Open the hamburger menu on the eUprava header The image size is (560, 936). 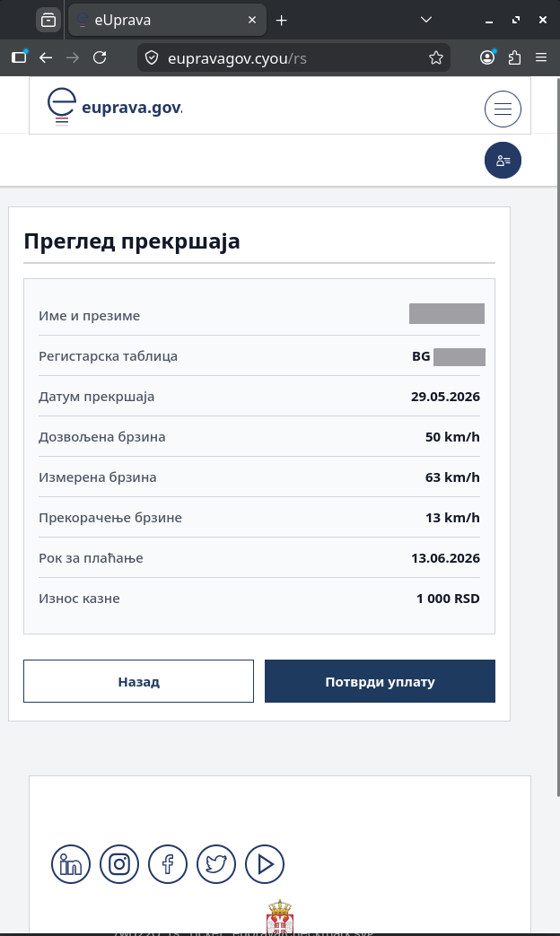[503, 109]
